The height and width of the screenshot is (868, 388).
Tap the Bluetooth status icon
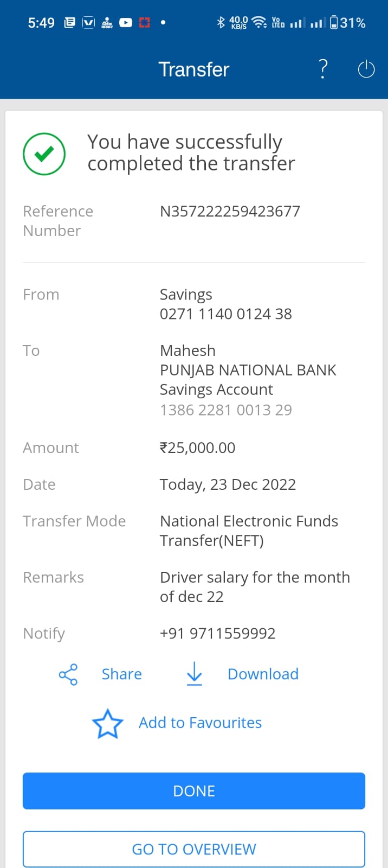coord(221,22)
